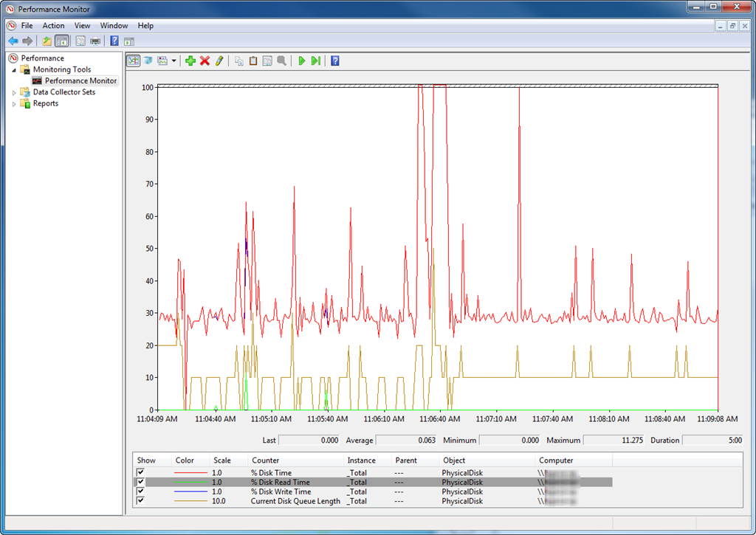
Task: Click the Freeze Display play icon
Action: point(302,61)
